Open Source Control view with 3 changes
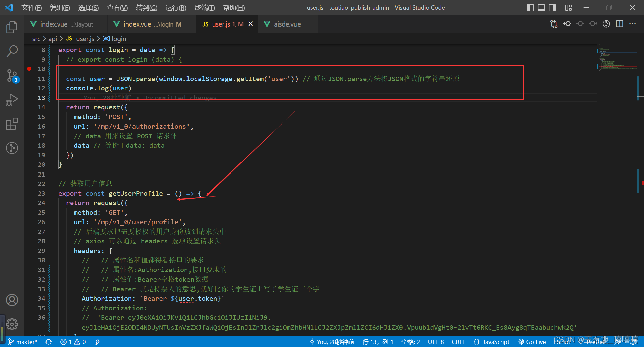Viewport: 644px width, 347px height. pos(12,76)
